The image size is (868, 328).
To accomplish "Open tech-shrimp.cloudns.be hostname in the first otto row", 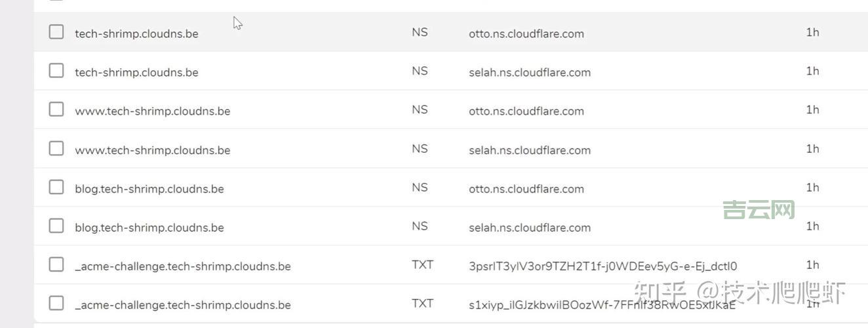I will [x=136, y=33].
